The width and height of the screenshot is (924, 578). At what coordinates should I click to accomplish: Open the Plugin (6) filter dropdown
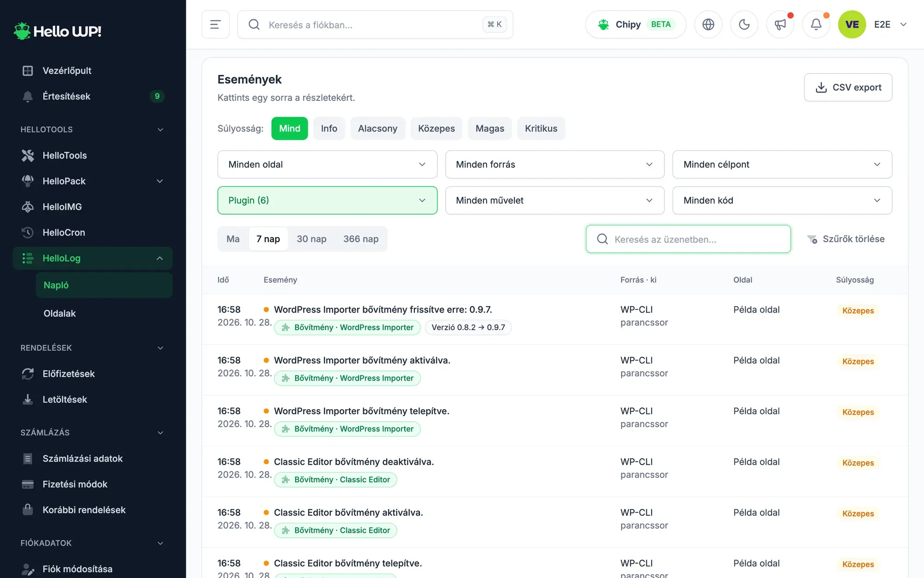pyautogui.click(x=327, y=200)
